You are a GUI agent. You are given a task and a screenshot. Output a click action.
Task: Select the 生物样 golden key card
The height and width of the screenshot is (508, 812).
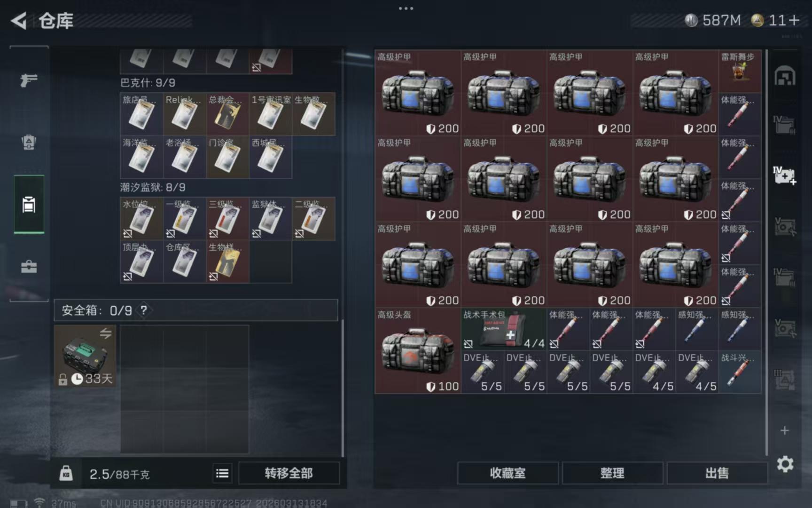click(227, 262)
